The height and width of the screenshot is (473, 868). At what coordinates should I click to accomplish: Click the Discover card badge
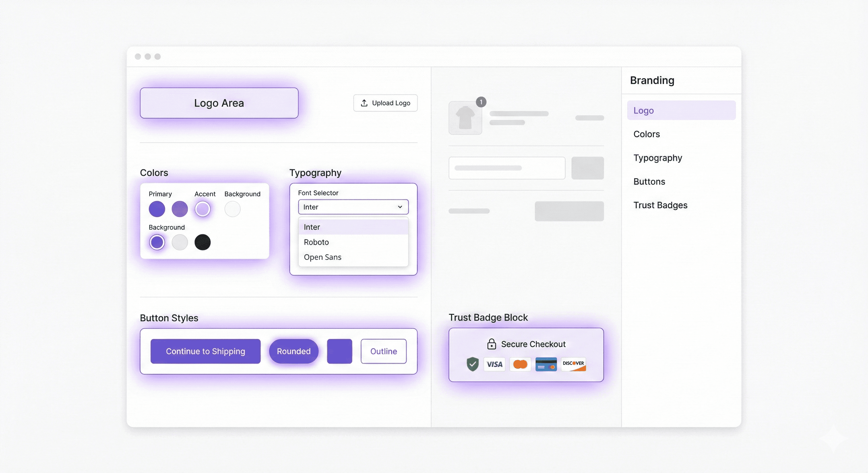pos(574,365)
